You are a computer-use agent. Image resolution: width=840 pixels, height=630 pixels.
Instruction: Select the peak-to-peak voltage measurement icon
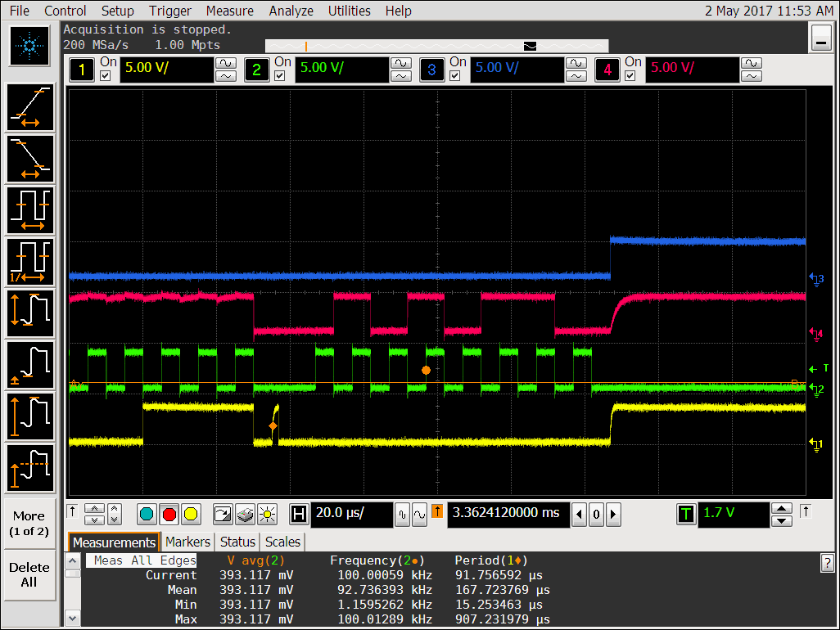[x=30, y=313]
